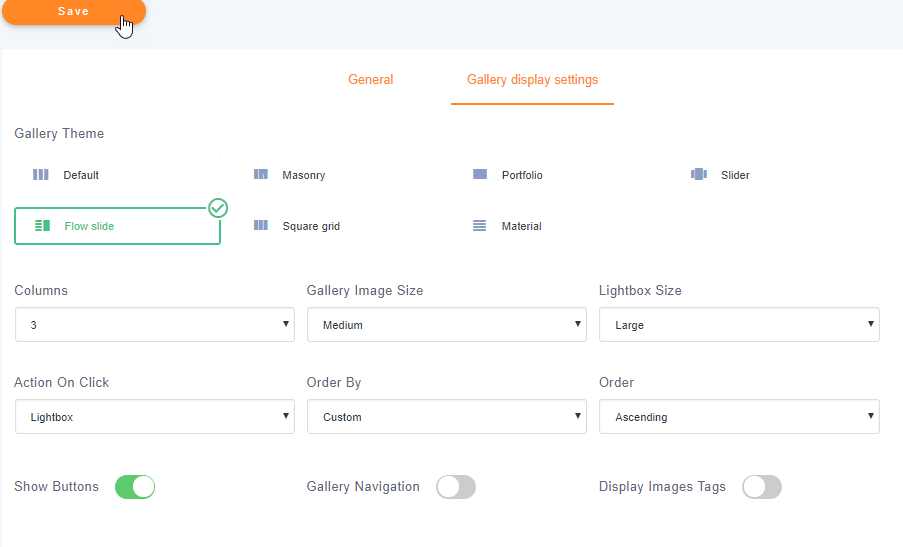The image size is (903, 547).
Task: Turn on Display Images Tags
Action: tap(761, 487)
